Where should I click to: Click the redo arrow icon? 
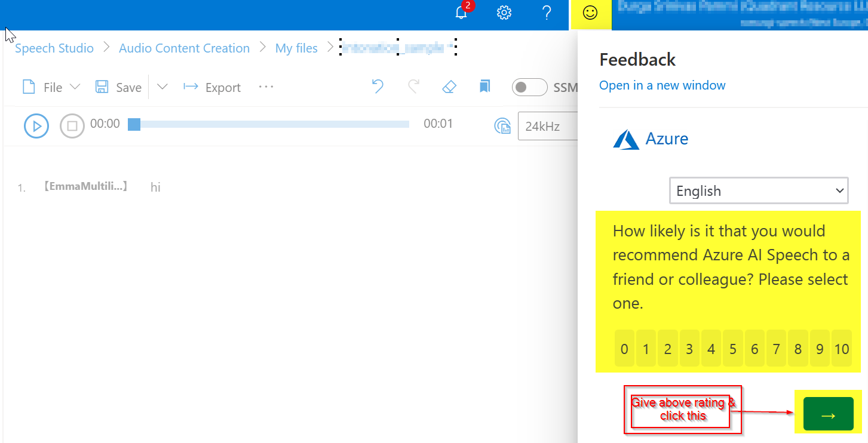[x=413, y=87]
